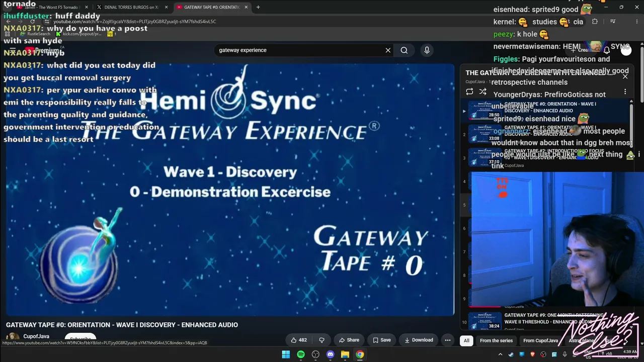Viewport: 644px width, 362px height.
Task: Open YouTube notifications bell
Action: pos(607,50)
